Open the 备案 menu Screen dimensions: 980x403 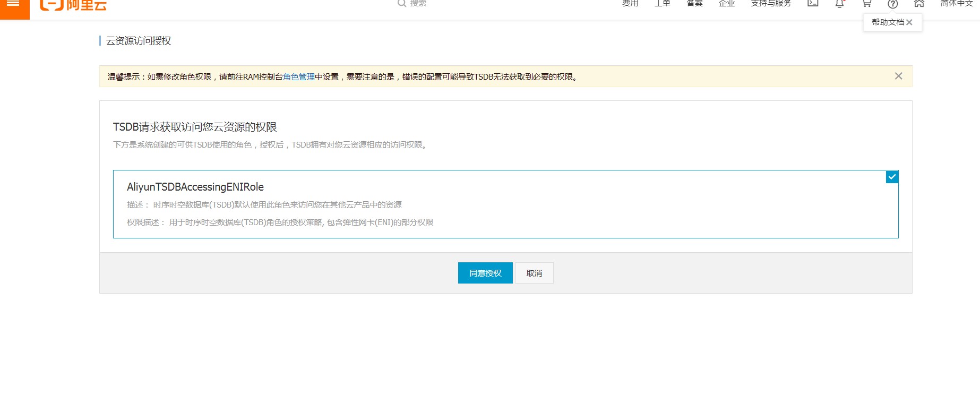click(694, 3)
